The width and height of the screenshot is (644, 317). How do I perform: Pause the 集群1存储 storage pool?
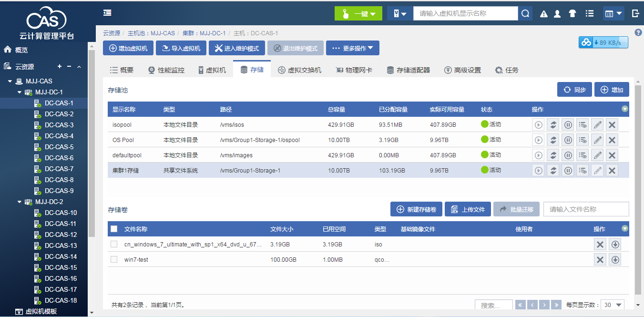(568, 171)
